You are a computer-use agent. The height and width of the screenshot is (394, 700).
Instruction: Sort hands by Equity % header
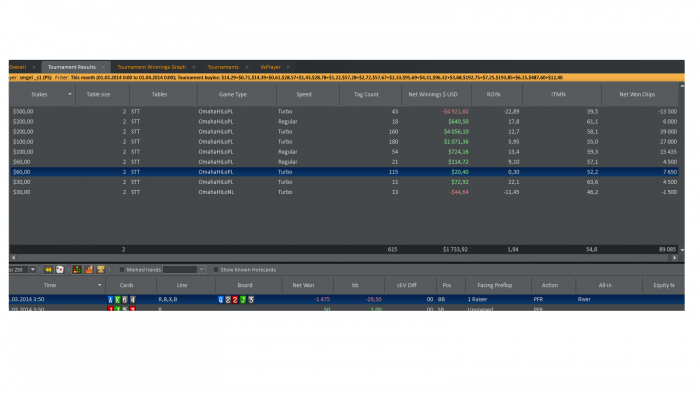point(663,285)
